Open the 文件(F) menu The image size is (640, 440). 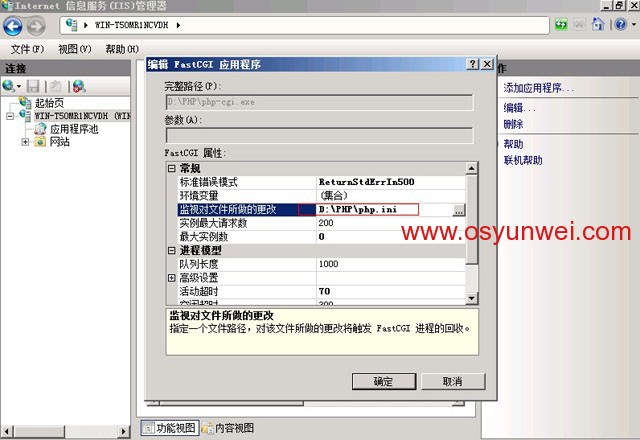tap(27, 49)
